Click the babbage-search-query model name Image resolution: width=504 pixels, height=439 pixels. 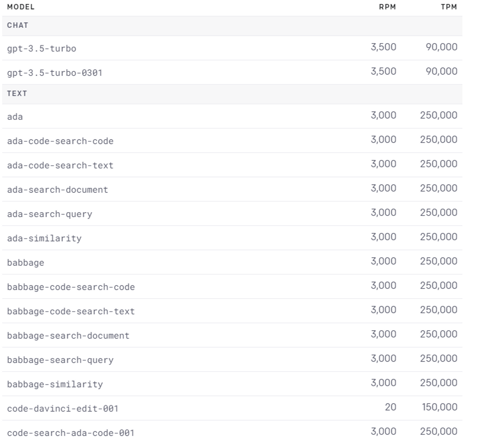click(x=60, y=360)
